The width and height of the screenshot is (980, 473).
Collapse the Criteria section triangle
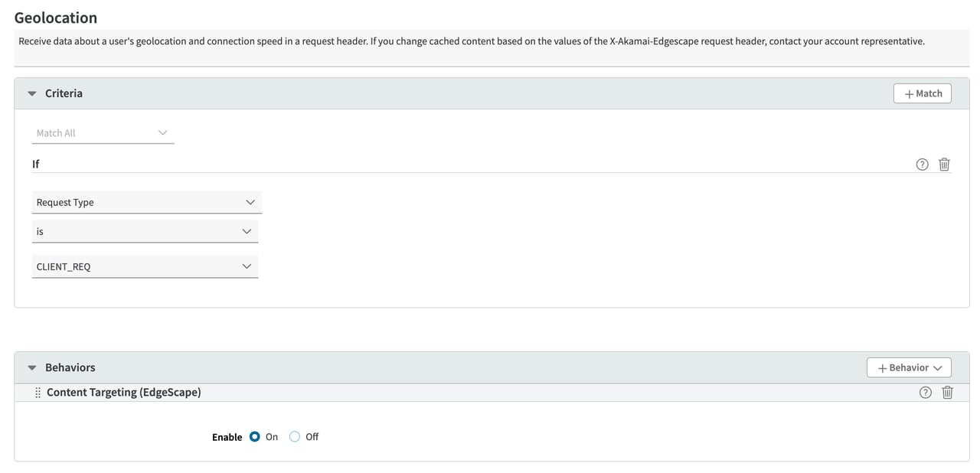click(32, 93)
